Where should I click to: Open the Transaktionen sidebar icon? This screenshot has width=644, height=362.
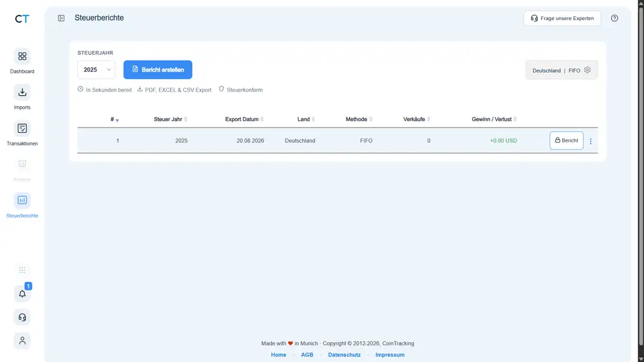tap(22, 129)
